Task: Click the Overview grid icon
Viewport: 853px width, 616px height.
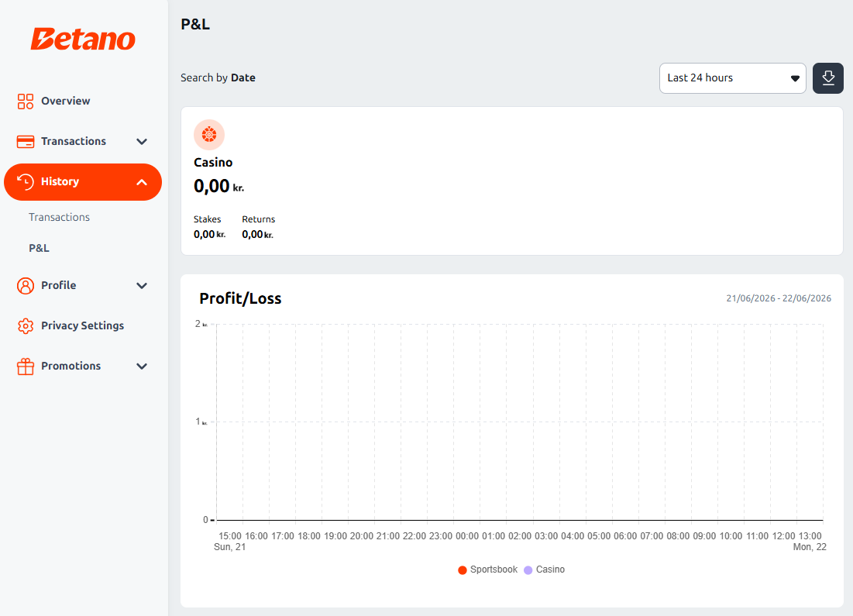Action: tap(25, 102)
